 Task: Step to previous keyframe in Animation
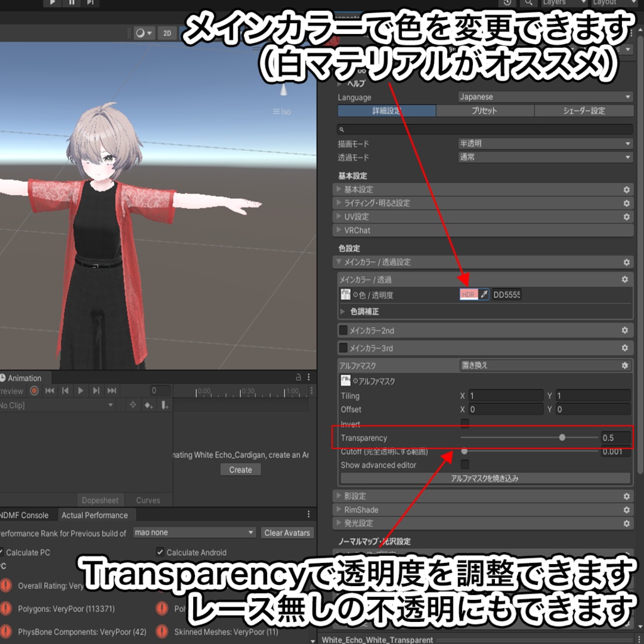click(x=65, y=391)
